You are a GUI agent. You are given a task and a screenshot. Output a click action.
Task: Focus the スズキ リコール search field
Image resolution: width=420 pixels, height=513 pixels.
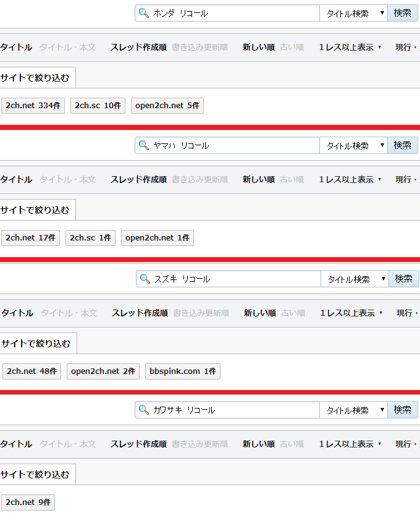point(229,279)
